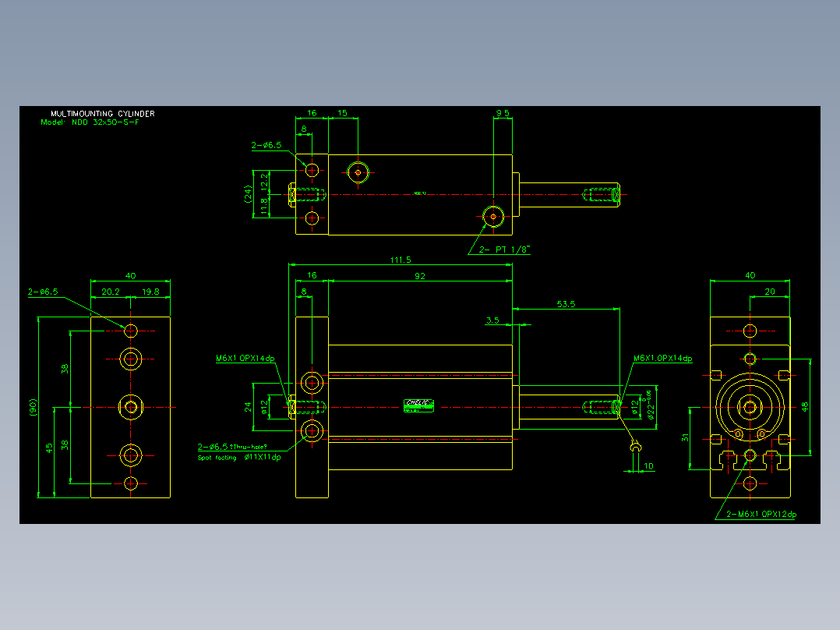Click the 48 dimension in right view

tap(805, 407)
